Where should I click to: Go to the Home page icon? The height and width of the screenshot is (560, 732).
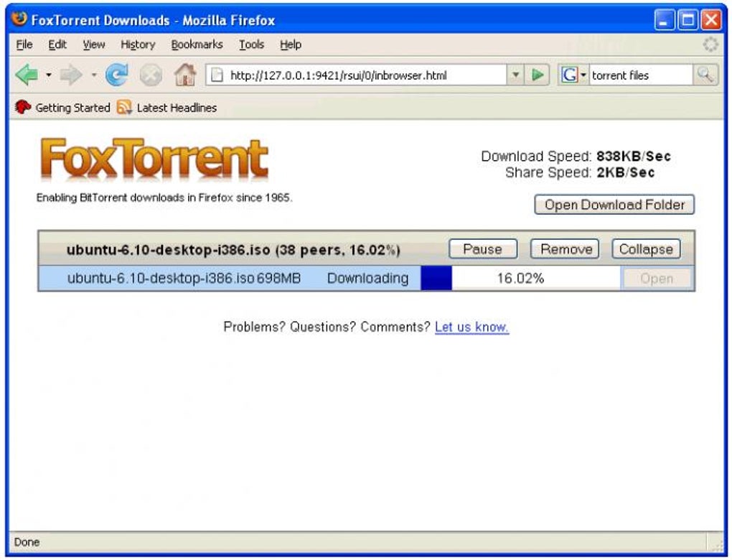[185, 75]
